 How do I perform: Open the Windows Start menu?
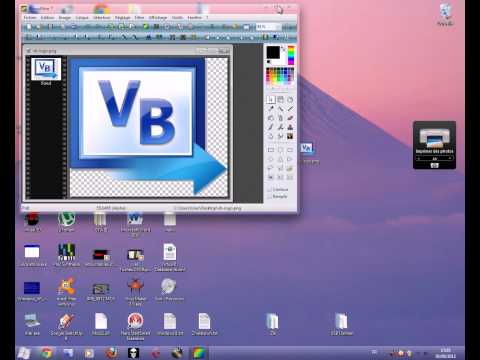pos(24,353)
